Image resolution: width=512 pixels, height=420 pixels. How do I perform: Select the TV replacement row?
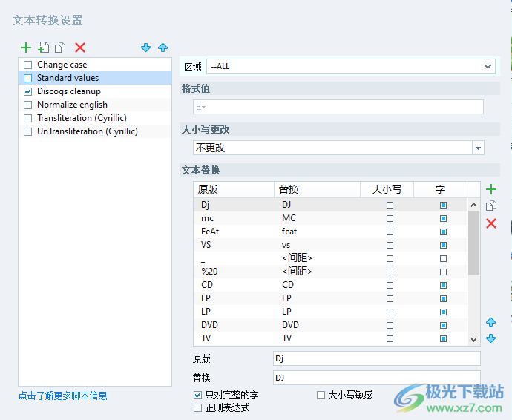[x=331, y=338]
